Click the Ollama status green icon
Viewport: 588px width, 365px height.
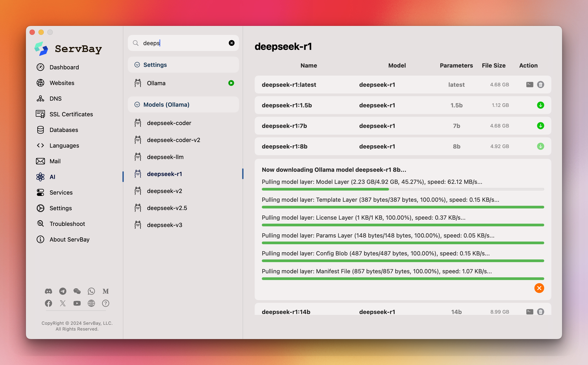point(231,83)
